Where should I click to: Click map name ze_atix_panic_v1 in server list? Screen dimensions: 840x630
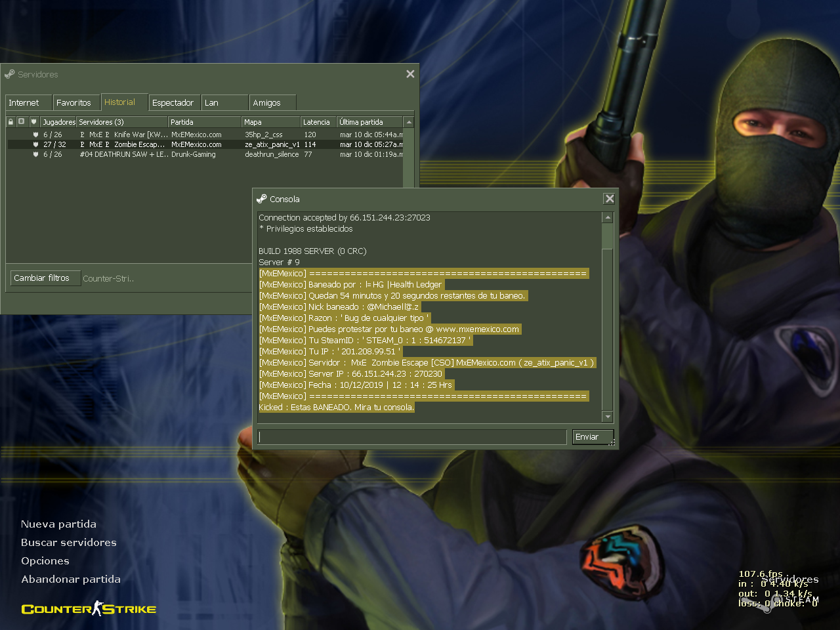(272, 144)
